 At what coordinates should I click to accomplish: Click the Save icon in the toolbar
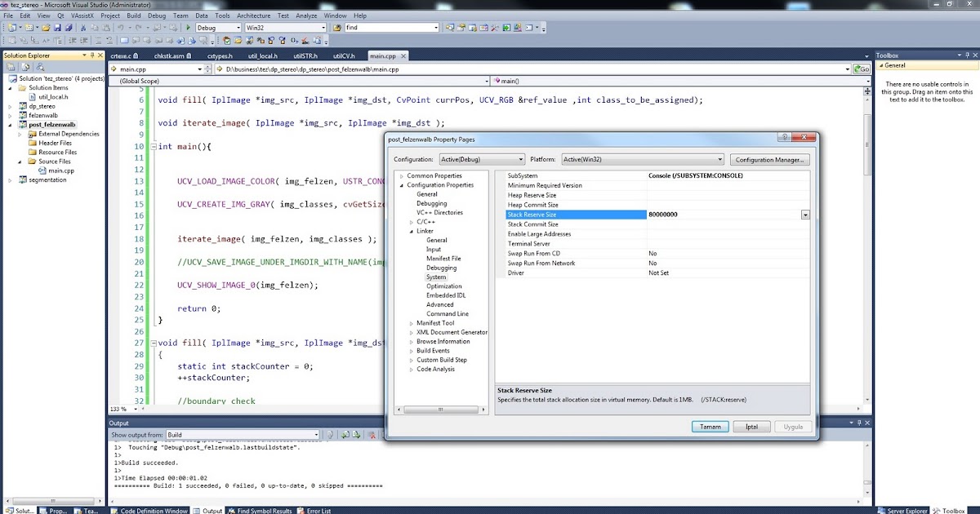point(57,28)
